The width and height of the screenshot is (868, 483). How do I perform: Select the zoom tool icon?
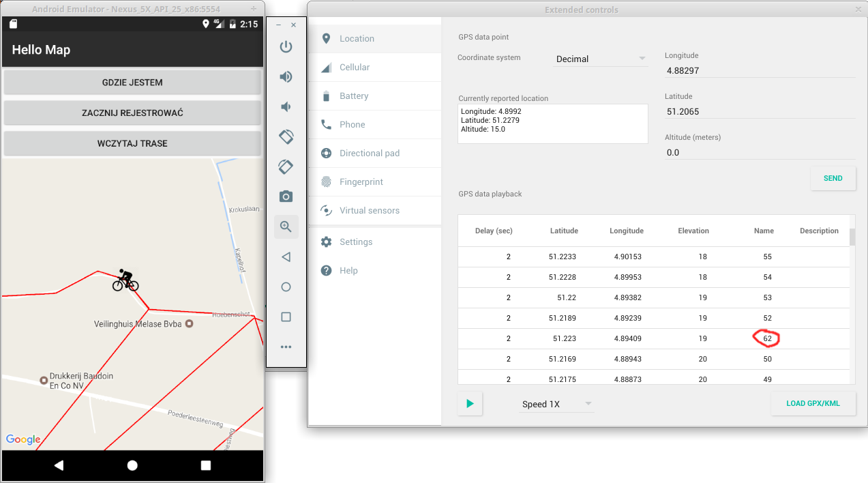pyautogui.click(x=286, y=226)
